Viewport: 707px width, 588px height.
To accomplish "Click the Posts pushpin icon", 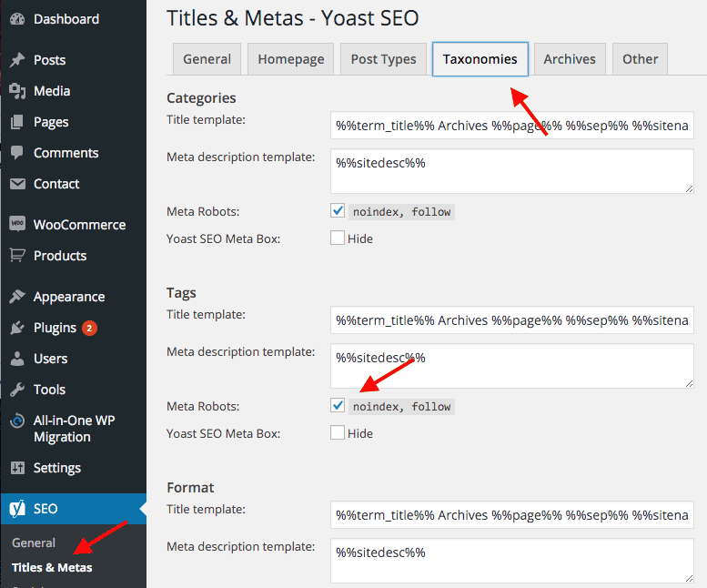I will (x=17, y=60).
